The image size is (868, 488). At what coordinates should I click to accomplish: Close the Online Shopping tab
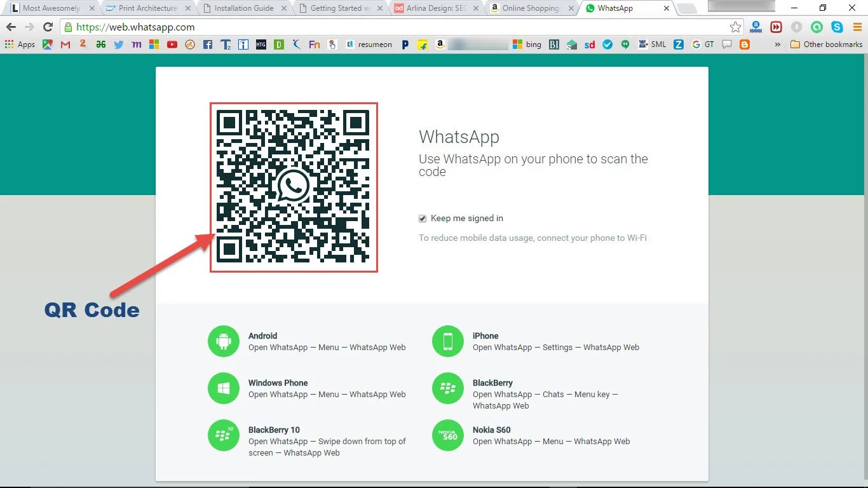coord(571,8)
